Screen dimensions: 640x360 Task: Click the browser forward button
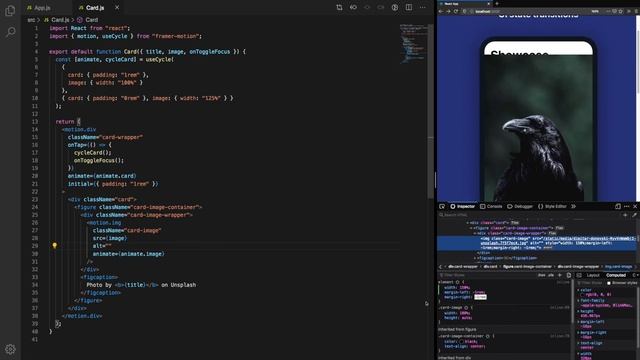pyautogui.click(x=448, y=11)
